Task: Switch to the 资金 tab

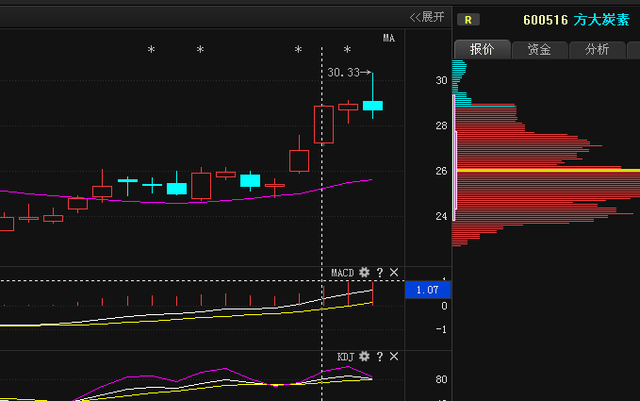Action: tap(539, 49)
